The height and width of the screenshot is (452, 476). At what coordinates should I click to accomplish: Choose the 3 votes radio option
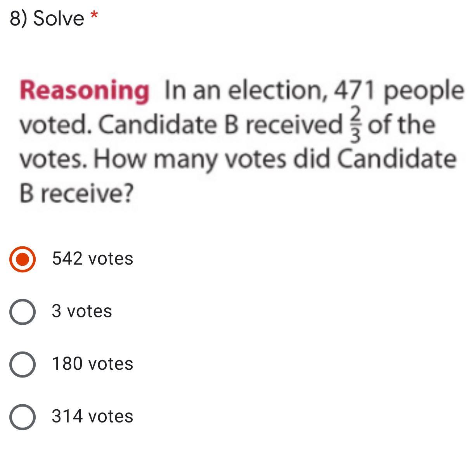(23, 311)
